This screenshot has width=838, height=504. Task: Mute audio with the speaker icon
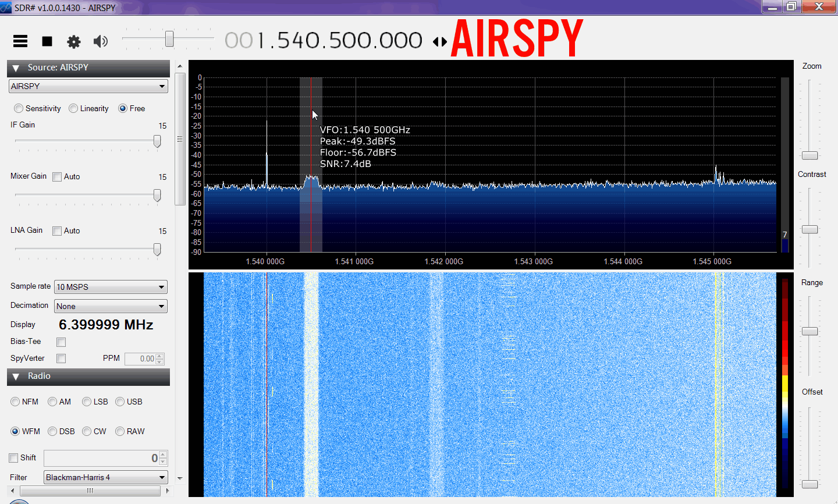tap(101, 41)
